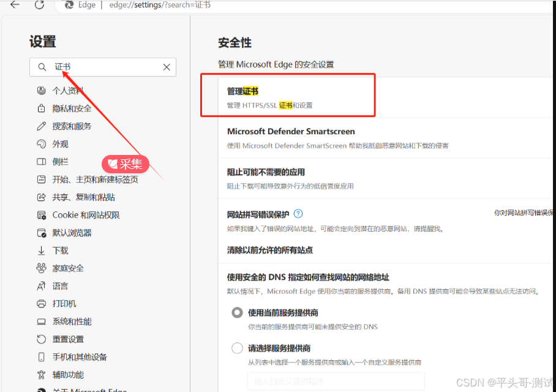Screen dimensions: 556x392
Task: Clear the search box with X
Action: pos(167,67)
